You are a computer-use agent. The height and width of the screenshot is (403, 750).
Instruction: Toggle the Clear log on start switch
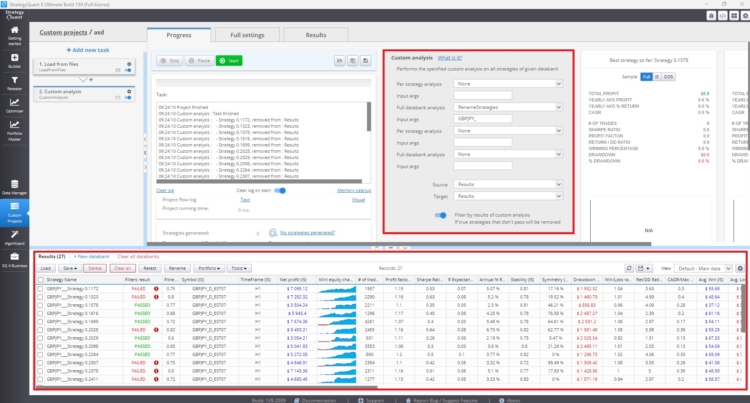click(x=280, y=190)
